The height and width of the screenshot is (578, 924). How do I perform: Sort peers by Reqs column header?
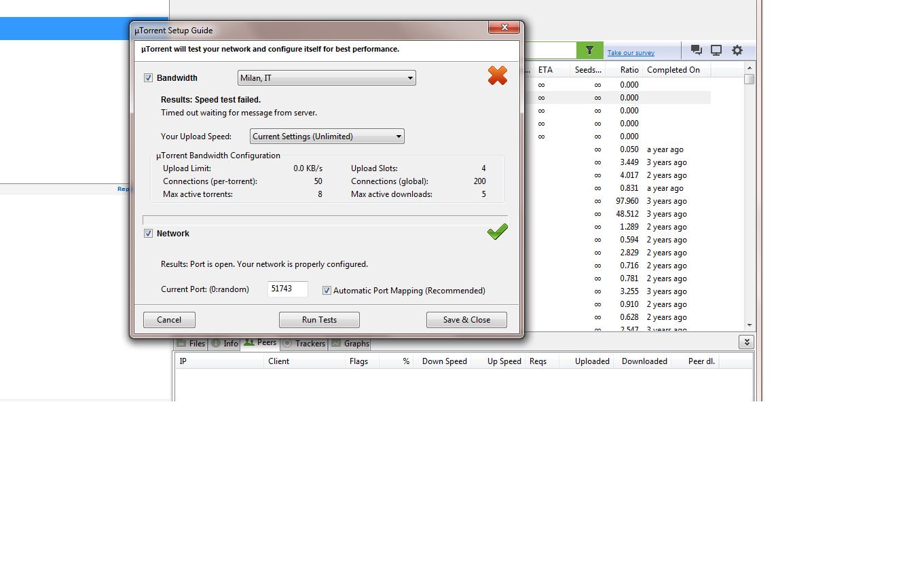tap(542, 361)
